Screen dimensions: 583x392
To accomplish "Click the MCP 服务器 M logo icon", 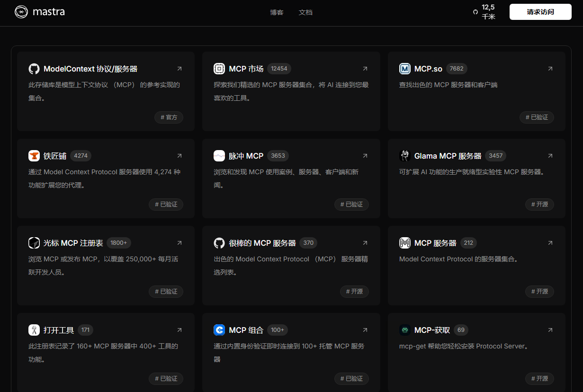I will click(x=405, y=243).
